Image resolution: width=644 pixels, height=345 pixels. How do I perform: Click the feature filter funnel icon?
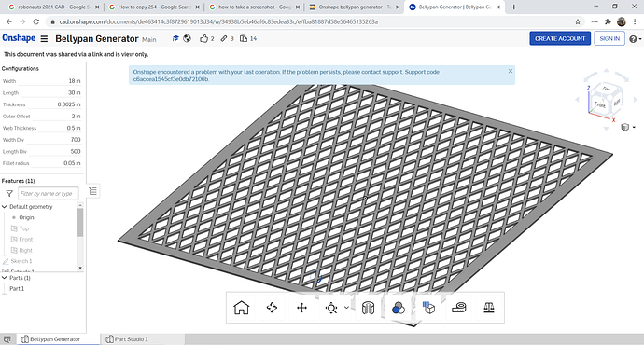click(9, 194)
